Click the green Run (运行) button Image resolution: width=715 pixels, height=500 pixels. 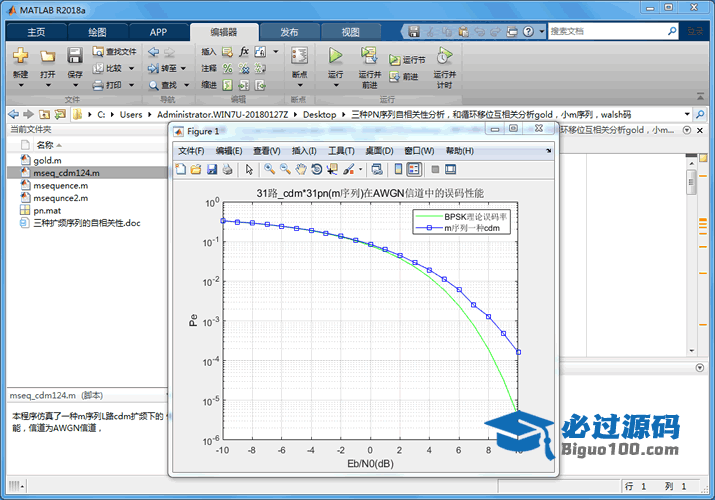[x=335, y=56]
